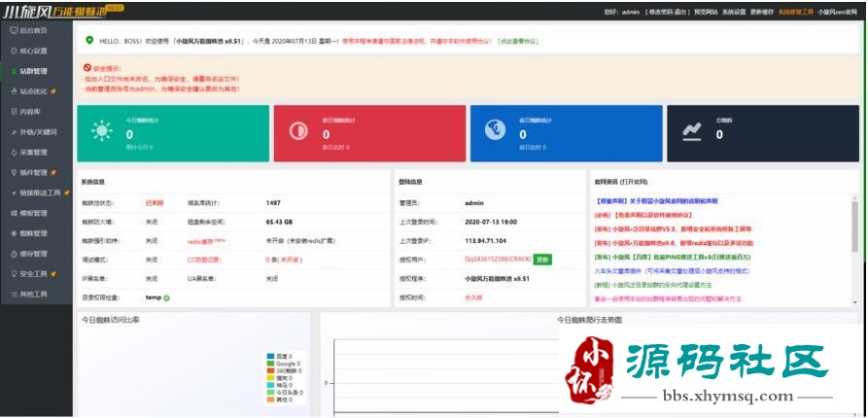Select 站群管理 icon in sidebar
Image resolution: width=868 pixels, height=418 pixels.
(14, 71)
